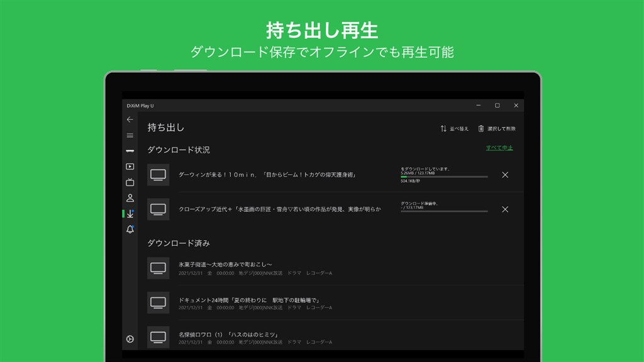Open 氷菓子街道〜大地の恵みで町おこし〜
The image size is (644, 362).
(x=225, y=265)
